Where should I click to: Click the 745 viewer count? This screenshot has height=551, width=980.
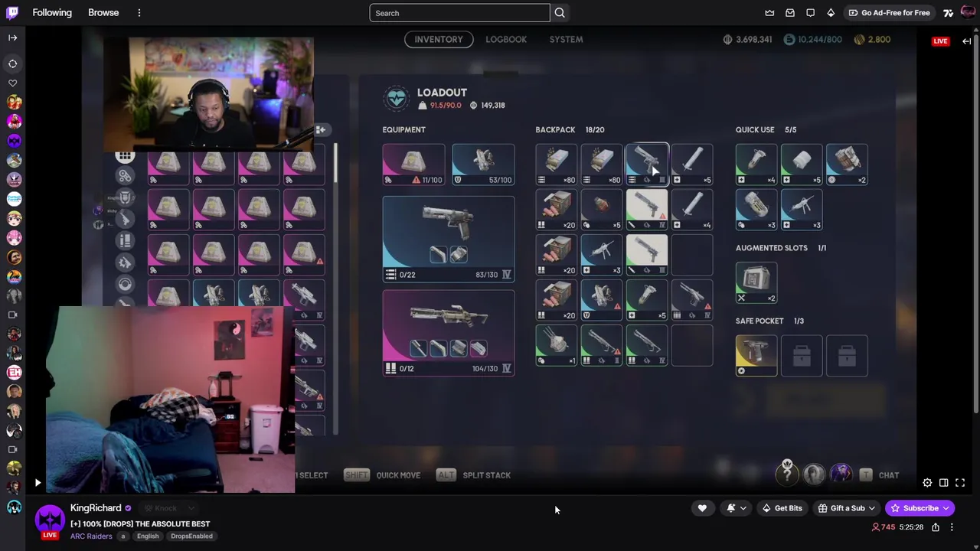click(884, 527)
